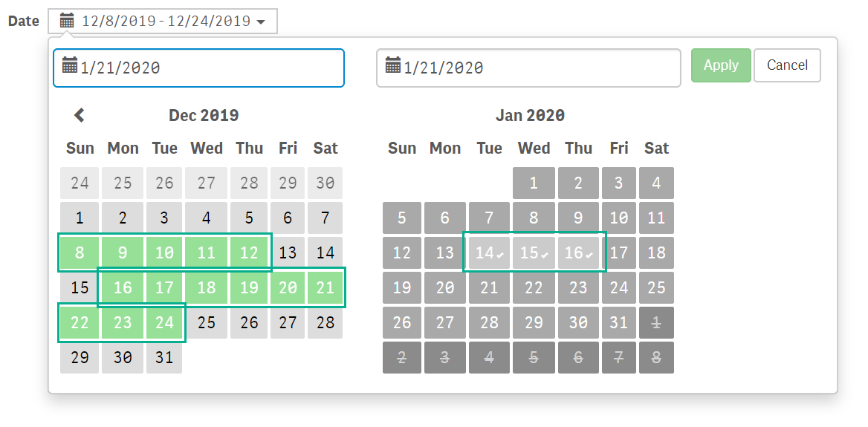This screenshot has width=868, height=427.
Task: Focus the start date input field
Action: point(198,68)
